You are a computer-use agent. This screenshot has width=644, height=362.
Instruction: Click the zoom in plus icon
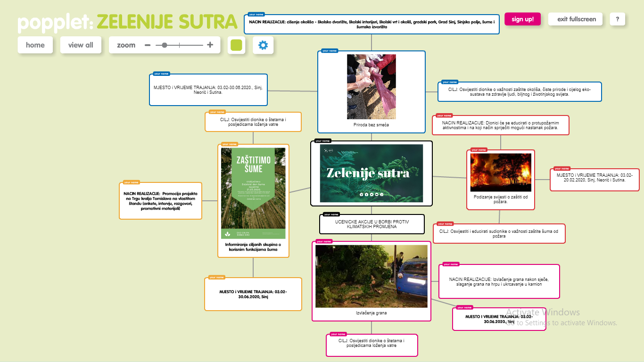tap(210, 45)
